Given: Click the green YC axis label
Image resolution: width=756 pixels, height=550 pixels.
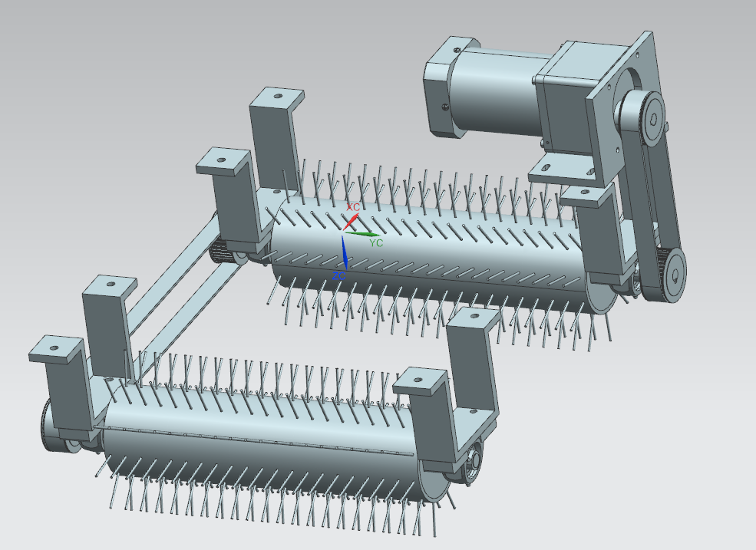Looking at the screenshot, I should click(376, 243).
